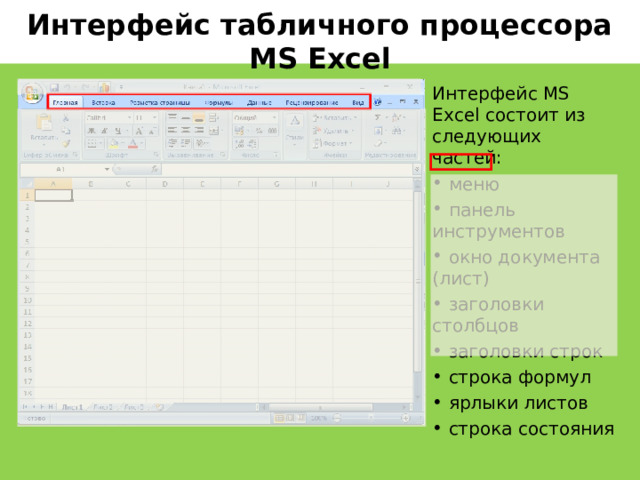Click the Increase Decimal icon
The image size is (640, 480).
240,143
